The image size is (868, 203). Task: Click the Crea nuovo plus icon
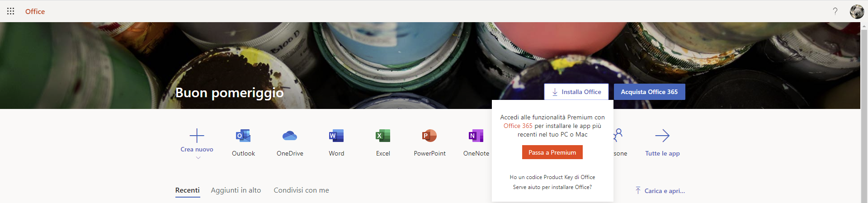pyautogui.click(x=197, y=136)
